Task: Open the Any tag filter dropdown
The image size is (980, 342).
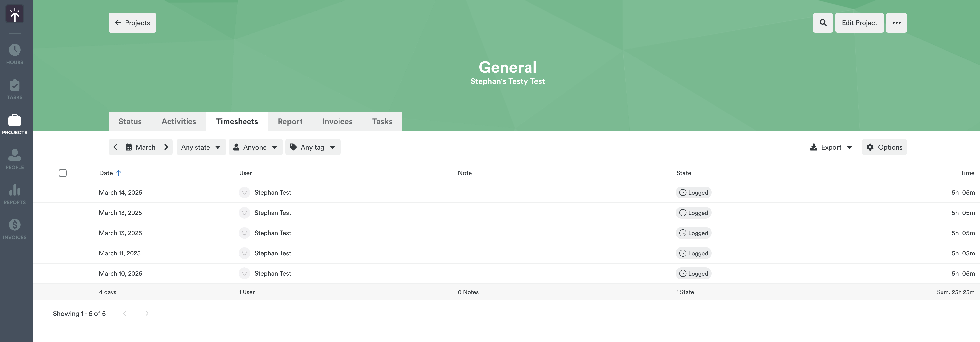Action: coord(313,147)
